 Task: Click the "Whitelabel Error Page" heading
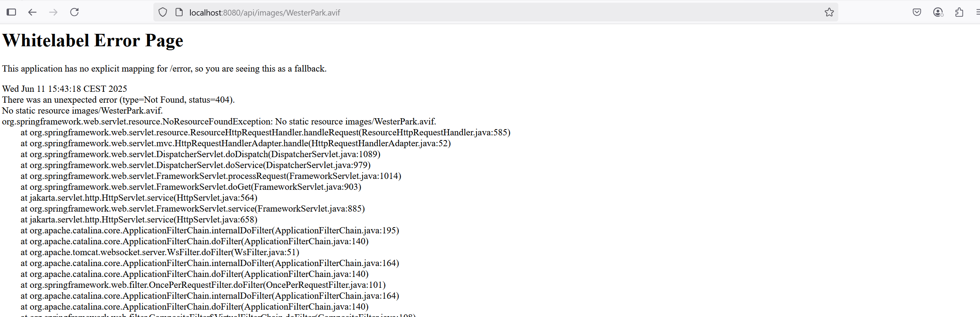pyautogui.click(x=93, y=41)
